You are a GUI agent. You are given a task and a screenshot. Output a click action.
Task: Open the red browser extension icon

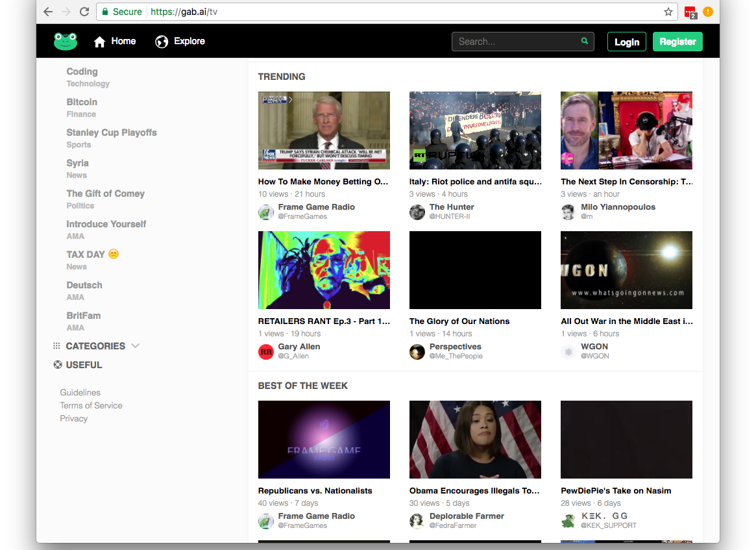[x=690, y=12]
